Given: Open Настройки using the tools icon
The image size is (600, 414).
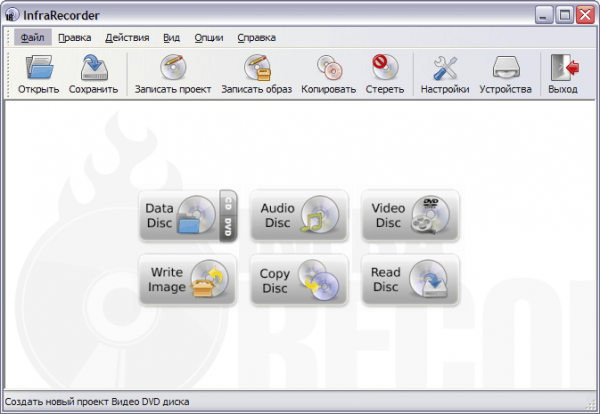Looking at the screenshot, I should (445, 68).
